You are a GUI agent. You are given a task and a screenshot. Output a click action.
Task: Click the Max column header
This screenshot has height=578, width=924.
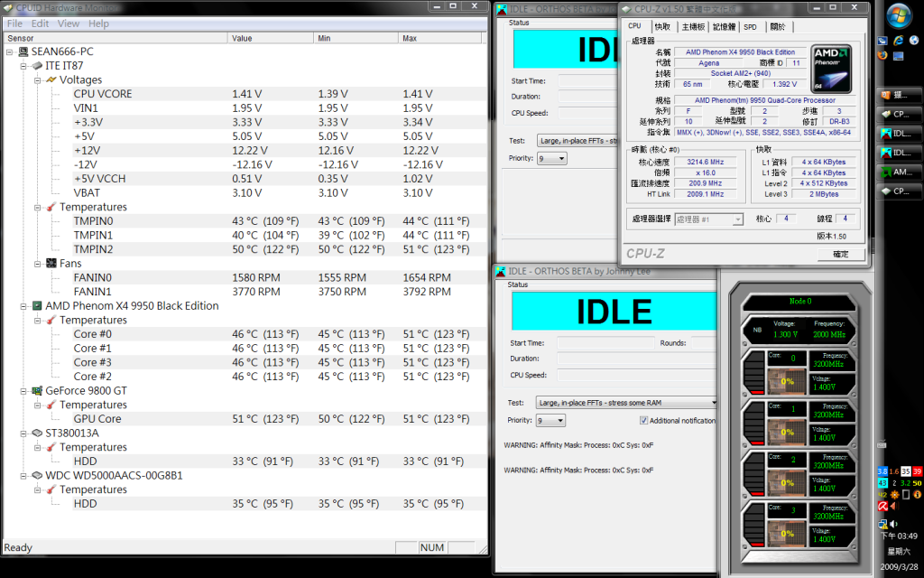pyautogui.click(x=440, y=38)
